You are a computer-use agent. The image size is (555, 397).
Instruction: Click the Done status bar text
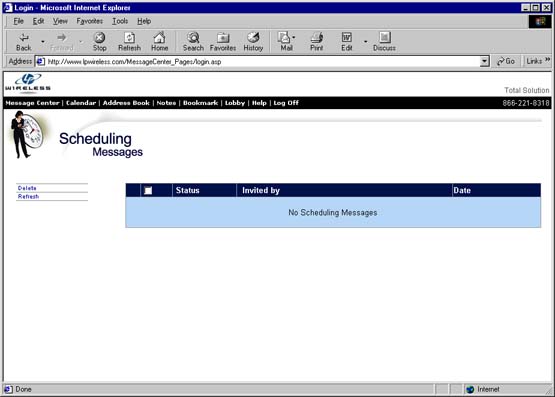pyautogui.click(x=23, y=389)
